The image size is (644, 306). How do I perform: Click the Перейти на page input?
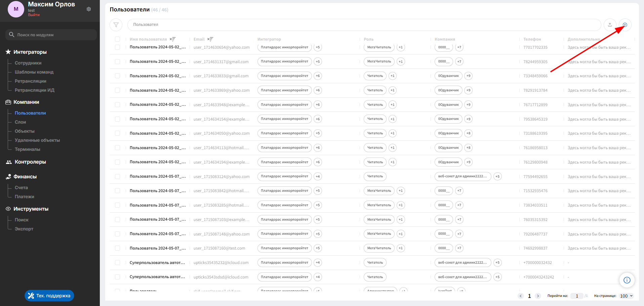(x=577, y=296)
